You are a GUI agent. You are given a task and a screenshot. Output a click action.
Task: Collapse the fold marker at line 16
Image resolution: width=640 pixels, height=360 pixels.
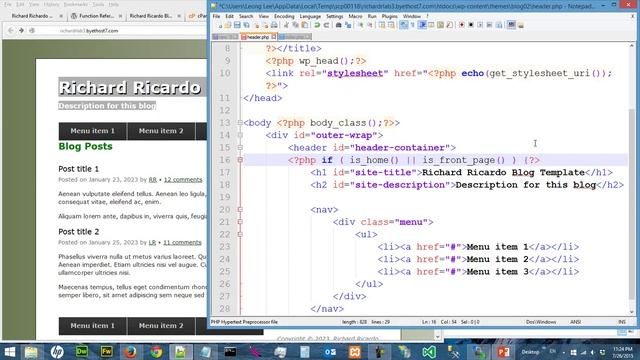pos(240,160)
